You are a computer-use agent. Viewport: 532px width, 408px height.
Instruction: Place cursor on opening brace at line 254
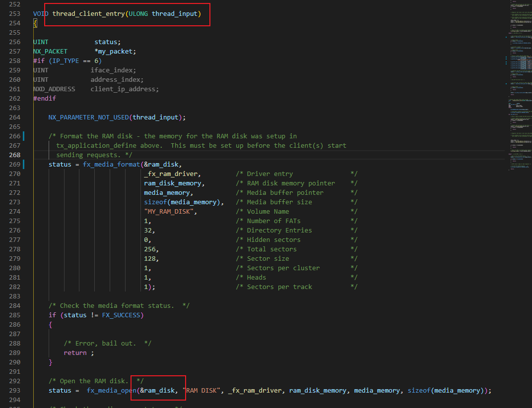35,23
